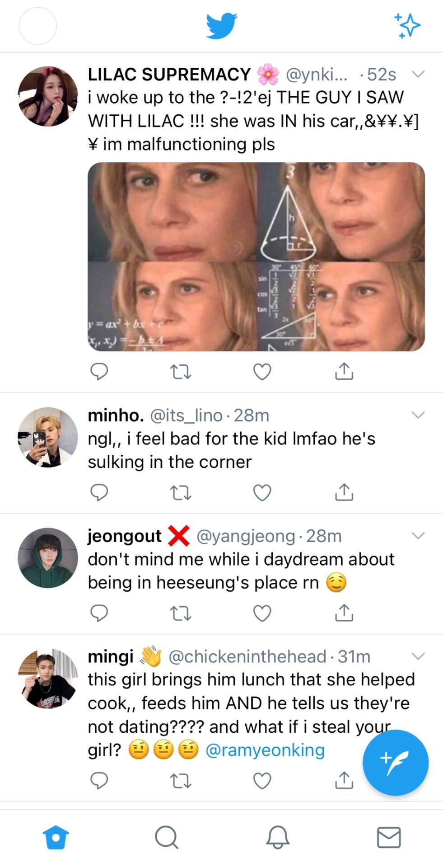
Task: Expand options chevron on LILAC SUPREMACY tweet
Action: [418, 74]
